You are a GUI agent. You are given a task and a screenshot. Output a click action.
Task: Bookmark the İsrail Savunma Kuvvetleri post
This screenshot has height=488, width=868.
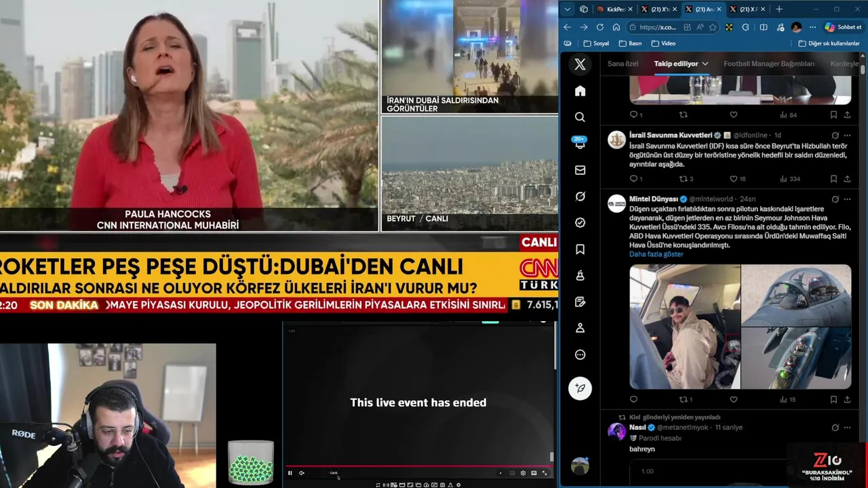click(833, 179)
